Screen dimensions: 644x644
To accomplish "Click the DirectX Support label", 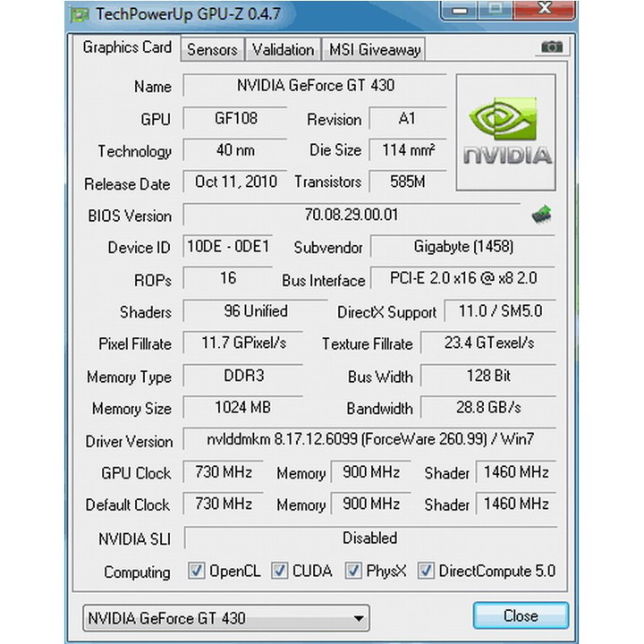I will pos(386,312).
